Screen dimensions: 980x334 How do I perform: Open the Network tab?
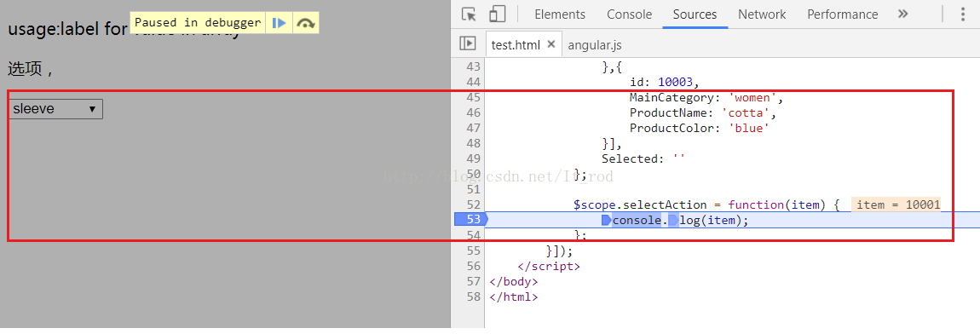click(762, 14)
